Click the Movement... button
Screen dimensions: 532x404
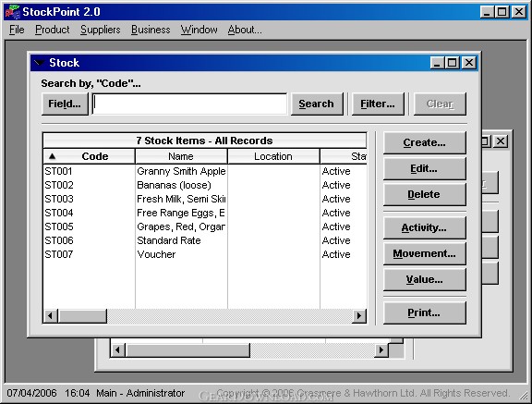pos(425,253)
